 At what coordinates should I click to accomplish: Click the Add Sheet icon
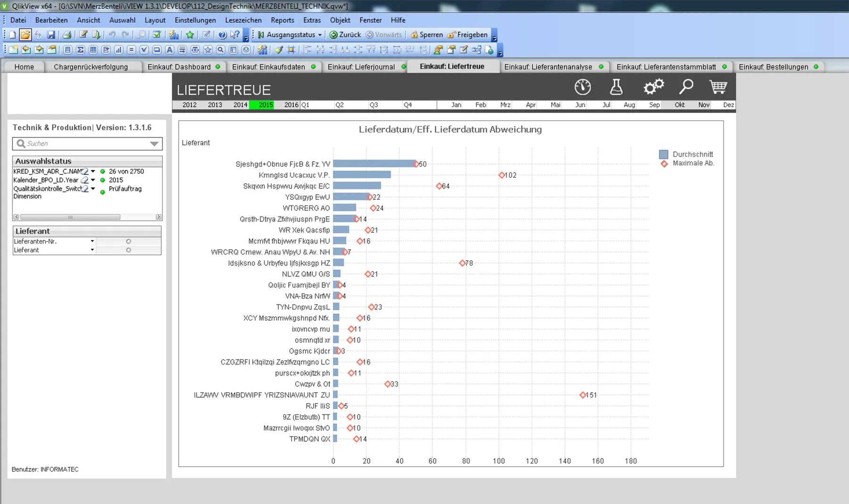click(x=13, y=50)
